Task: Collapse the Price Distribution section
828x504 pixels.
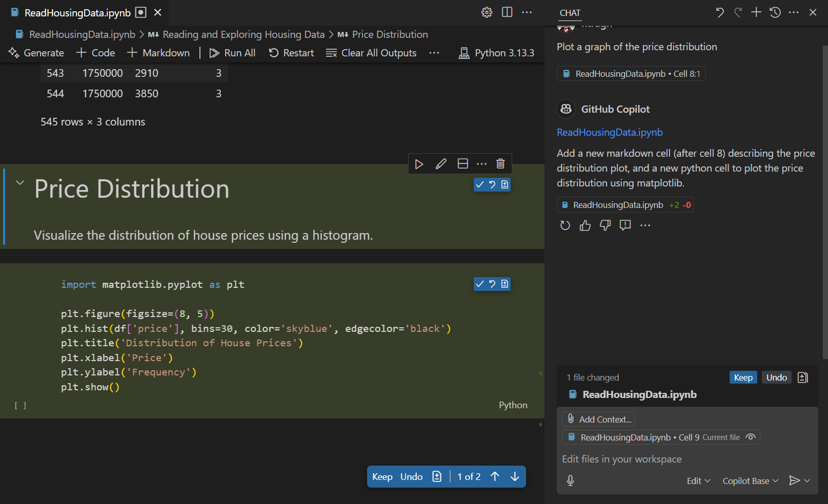Action: click(x=20, y=183)
